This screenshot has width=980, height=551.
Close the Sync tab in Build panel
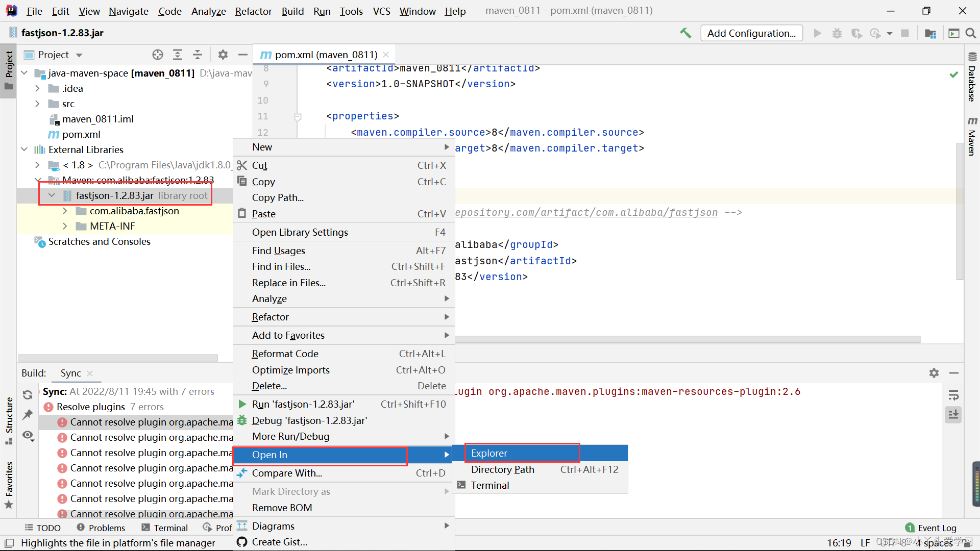(x=90, y=373)
